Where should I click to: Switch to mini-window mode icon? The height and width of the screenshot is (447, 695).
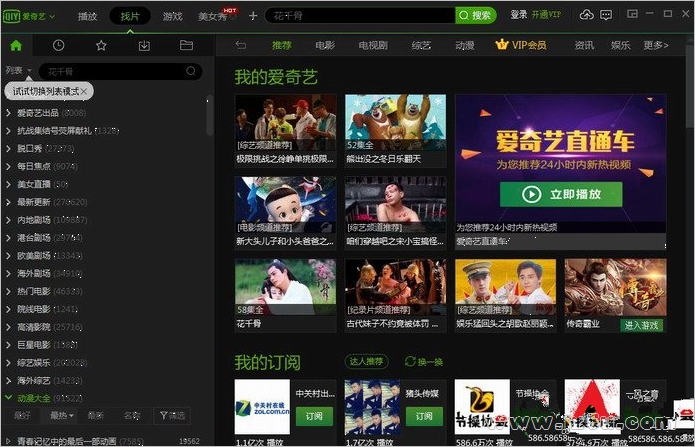pos(632,14)
